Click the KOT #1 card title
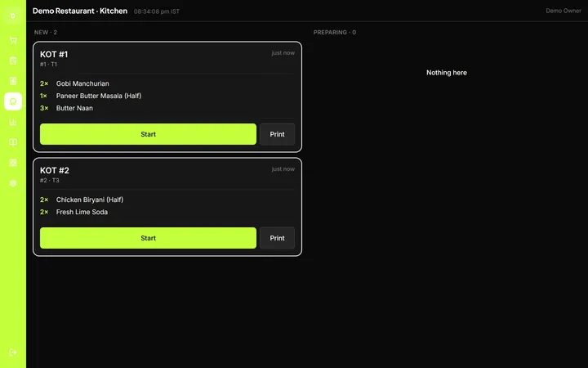 pyautogui.click(x=54, y=55)
